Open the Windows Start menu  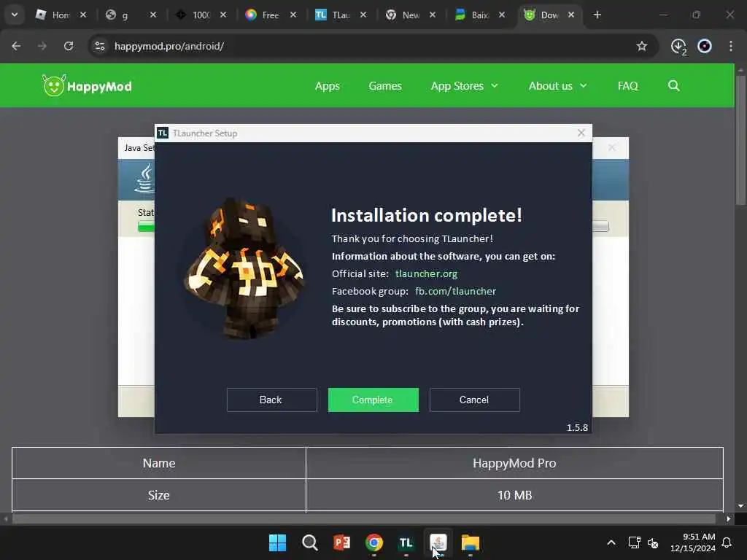pyautogui.click(x=277, y=542)
